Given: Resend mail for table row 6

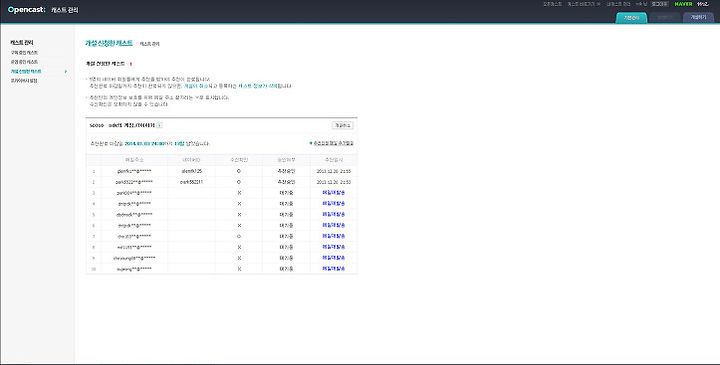Looking at the screenshot, I should pyautogui.click(x=333, y=225).
